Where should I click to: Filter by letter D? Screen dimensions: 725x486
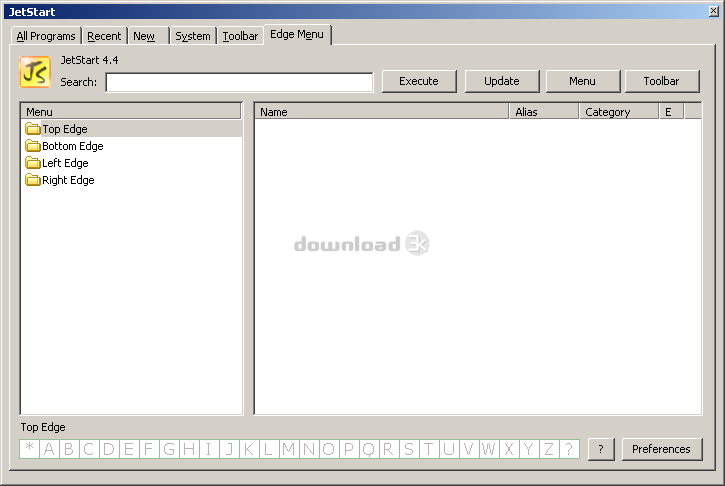[x=109, y=449]
